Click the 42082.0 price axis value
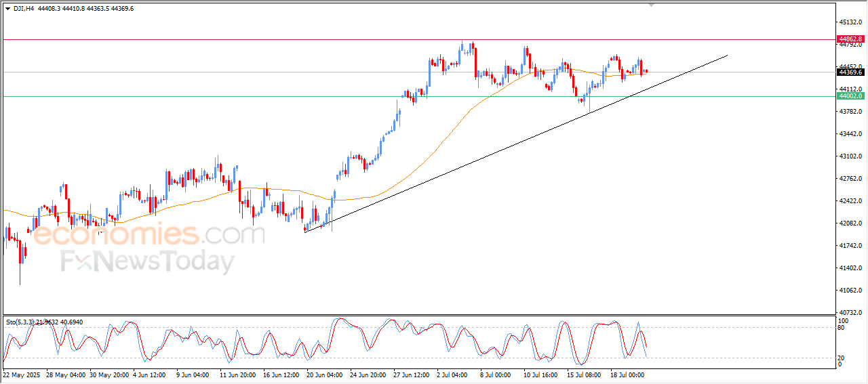Screen dimensions: 868x384 pyautogui.click(x=851, y=223)
